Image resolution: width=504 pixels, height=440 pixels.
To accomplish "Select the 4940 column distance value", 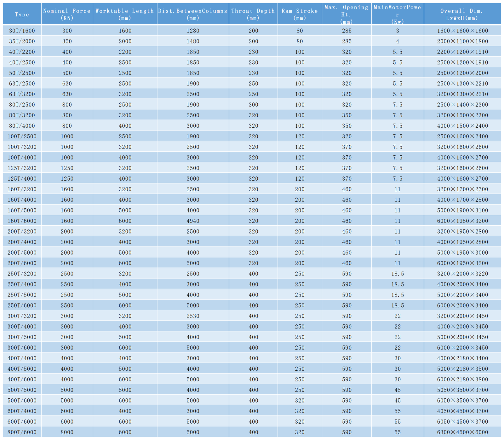I will 193,221.
